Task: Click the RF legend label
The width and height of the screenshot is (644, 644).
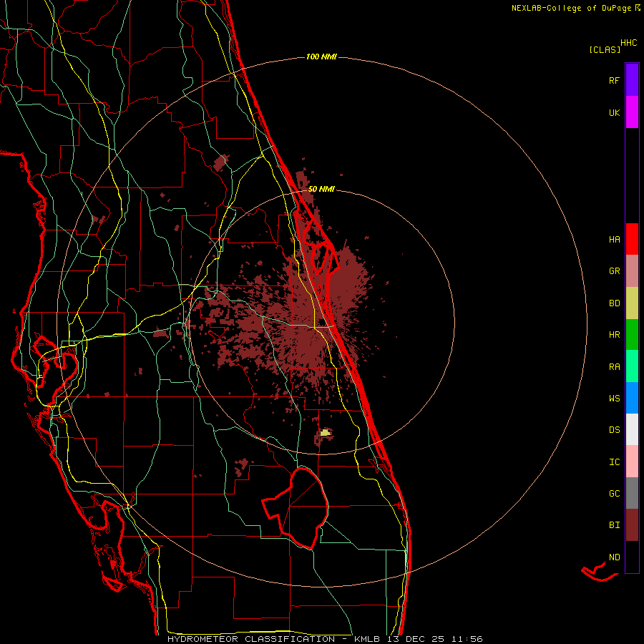Action: pyautogui.click(x=614, y=80)
